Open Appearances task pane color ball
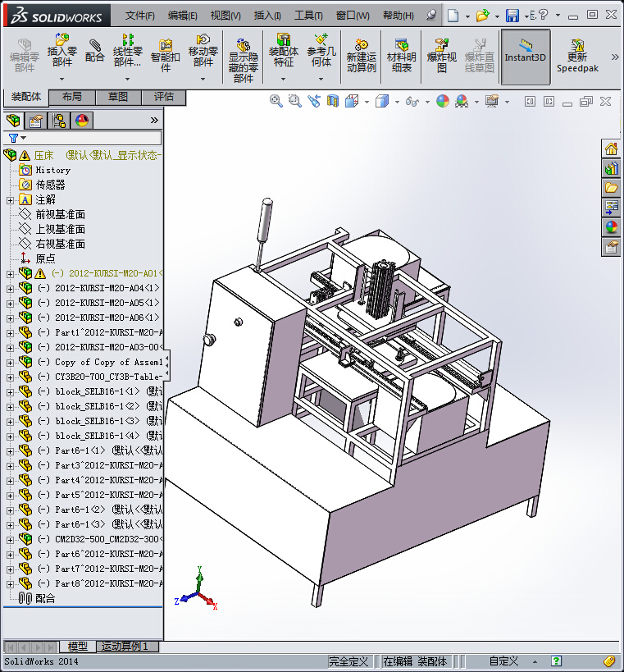624x672 pixels. pos(611,227)
